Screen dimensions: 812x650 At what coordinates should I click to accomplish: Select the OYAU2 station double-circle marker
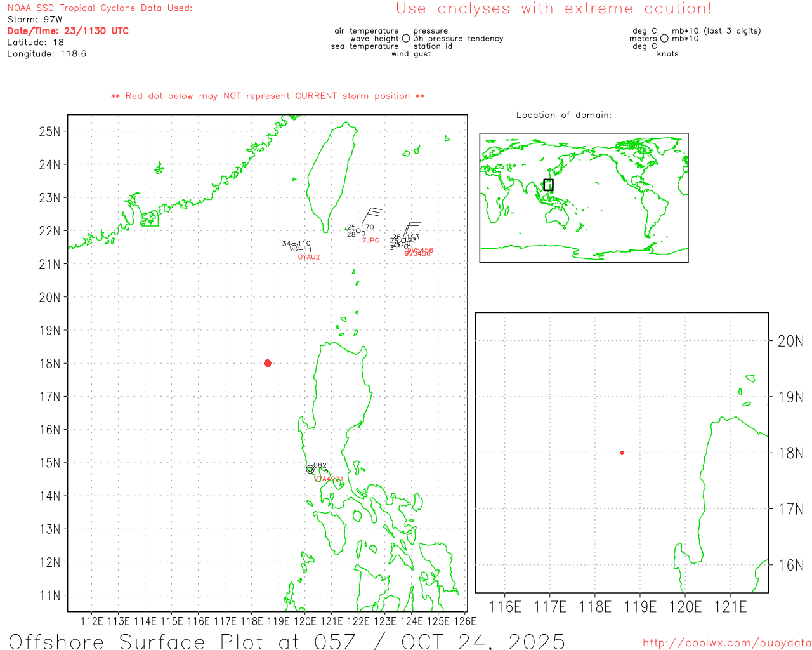click(294, 248)
